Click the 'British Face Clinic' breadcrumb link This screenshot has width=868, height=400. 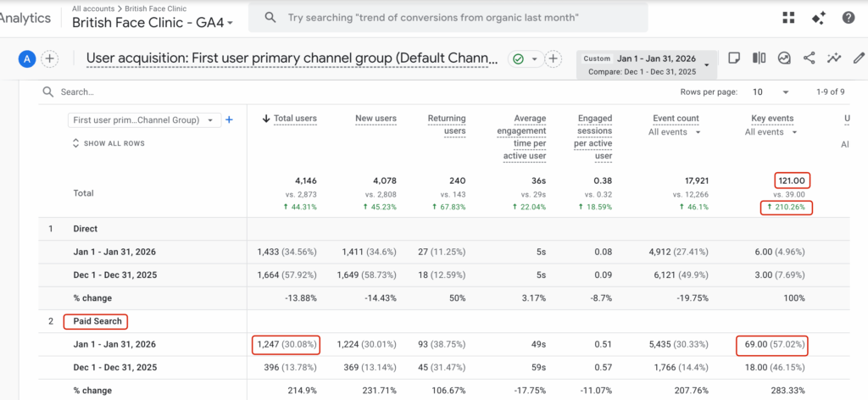pos(156,8)
